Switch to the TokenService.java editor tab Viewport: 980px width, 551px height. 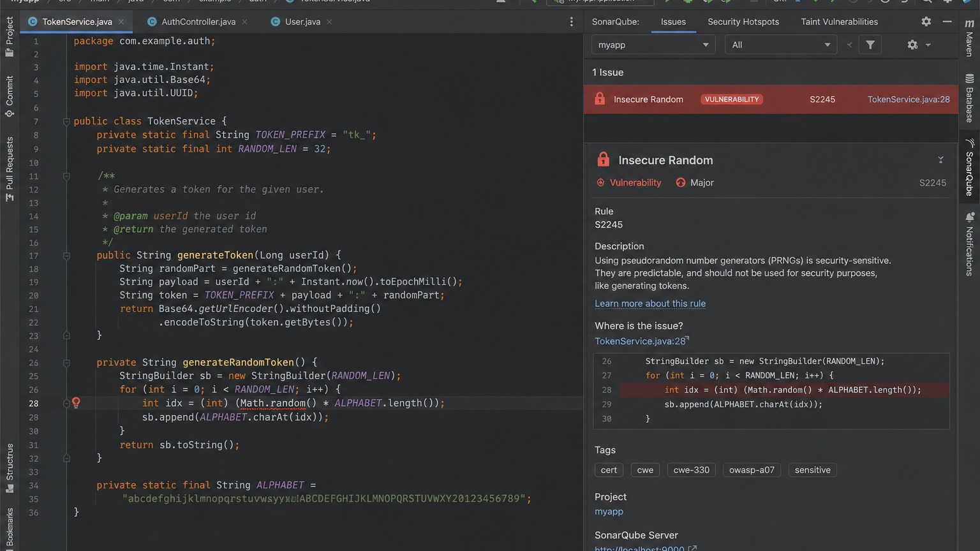coord(77,22)
